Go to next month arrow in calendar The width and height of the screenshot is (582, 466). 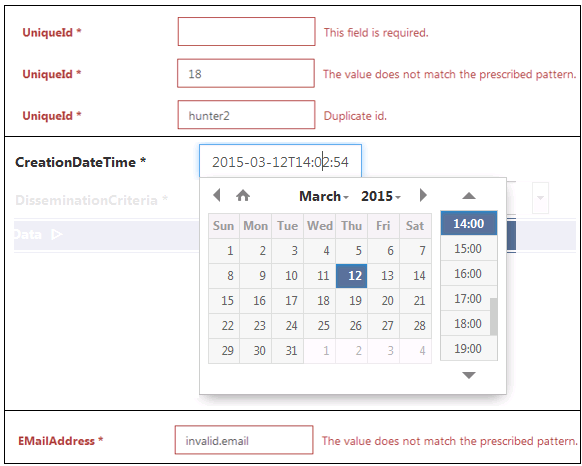click(x=423, y=195)
